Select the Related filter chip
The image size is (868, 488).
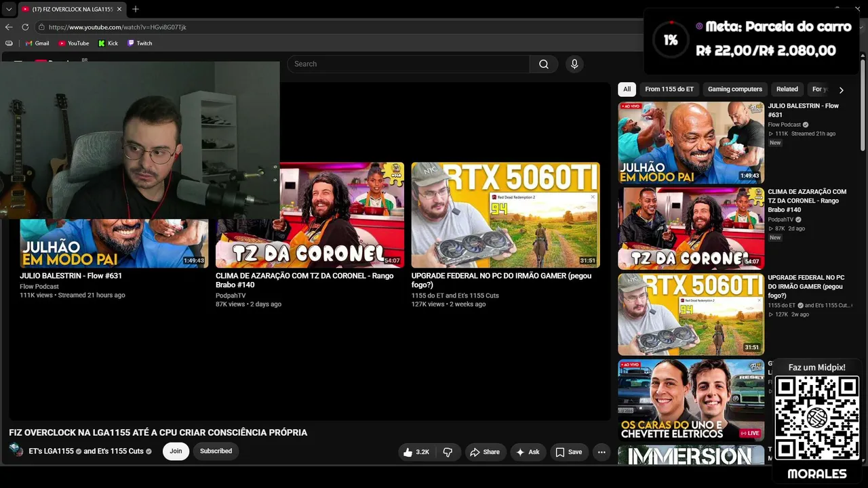pyautogui.click(x=787, y=89)
